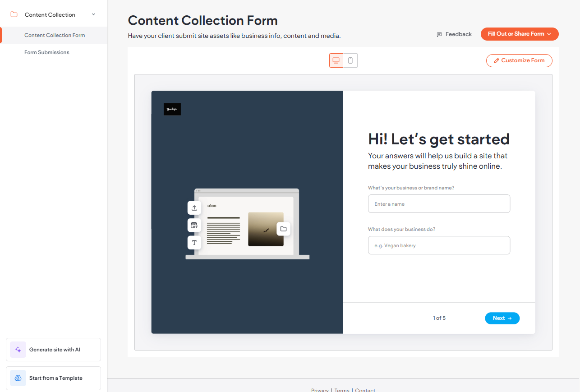Switch to mobile preview mode

coord(350,60)
